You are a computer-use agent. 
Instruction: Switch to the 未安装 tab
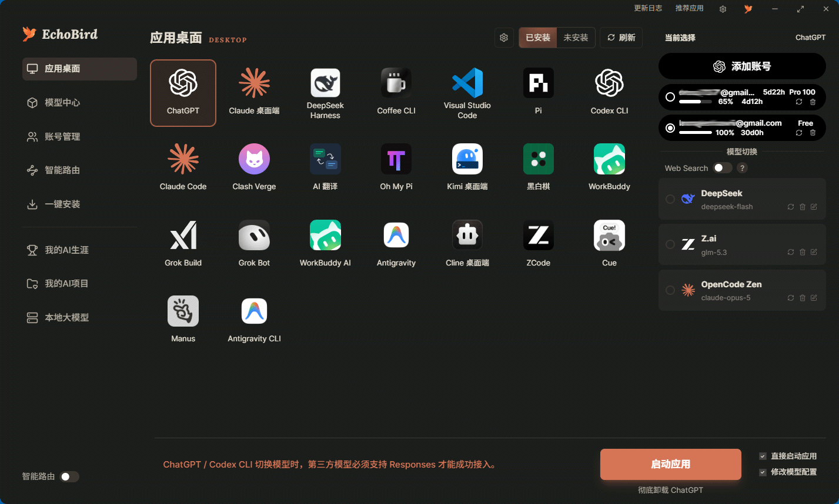[x=576, y=38]
